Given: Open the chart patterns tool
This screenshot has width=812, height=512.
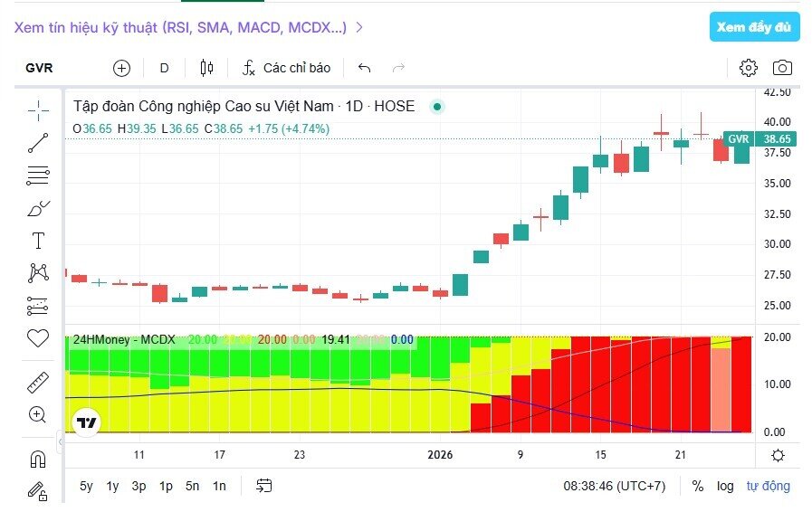Looking at the screenshot, I should tap(38, 273).
